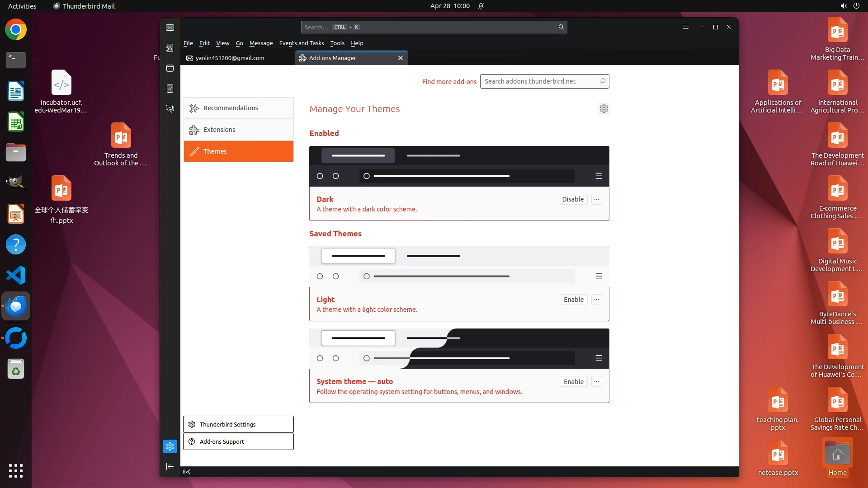Enable the Light theme
The width and height of the screenshot is (868, 488).
point(573,300)
